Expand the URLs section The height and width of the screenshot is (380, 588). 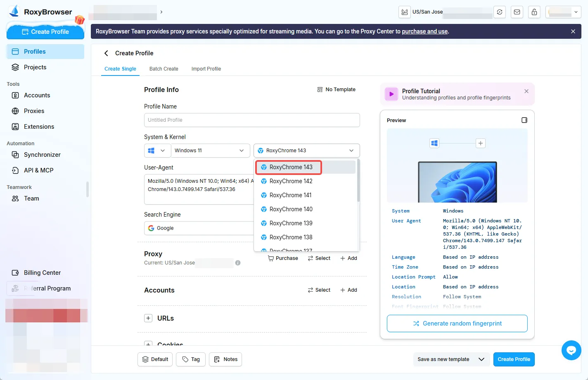148,318
